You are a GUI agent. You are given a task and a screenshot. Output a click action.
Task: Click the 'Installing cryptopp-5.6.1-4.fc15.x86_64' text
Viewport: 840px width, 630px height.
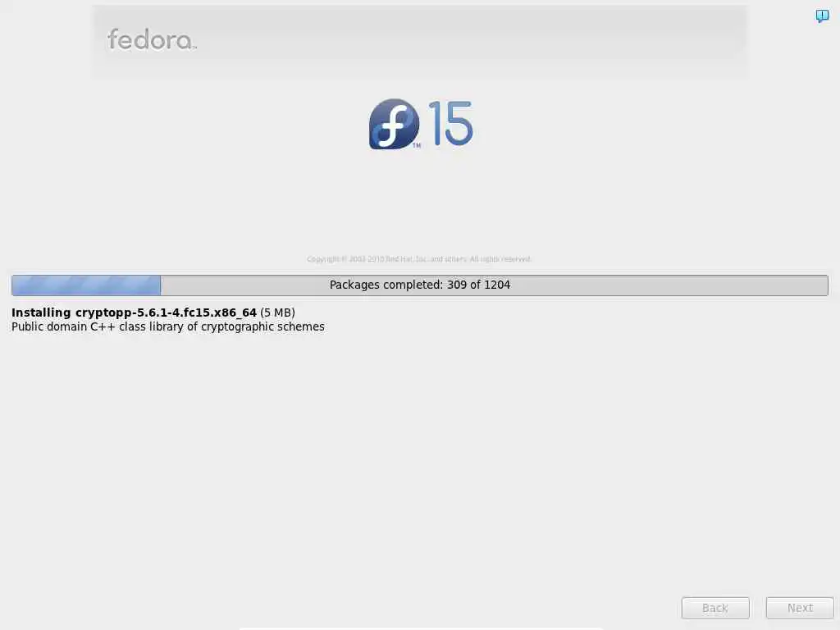134,313
